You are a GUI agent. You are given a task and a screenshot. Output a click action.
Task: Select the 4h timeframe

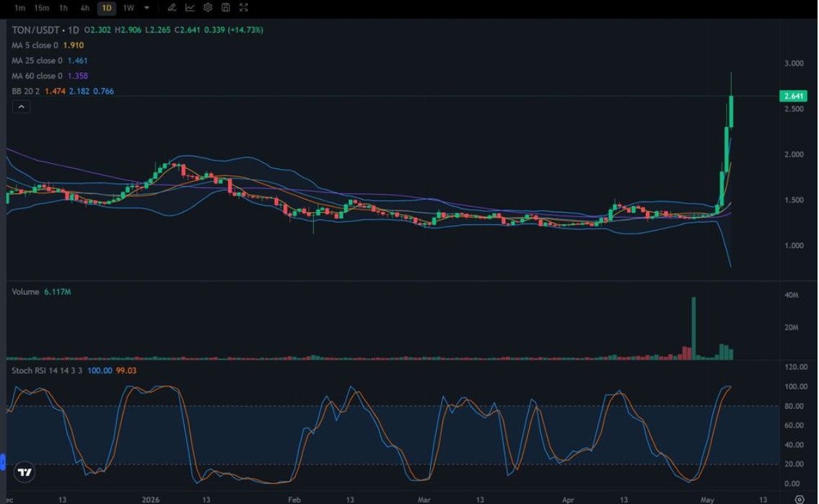[x=84, y=8]
